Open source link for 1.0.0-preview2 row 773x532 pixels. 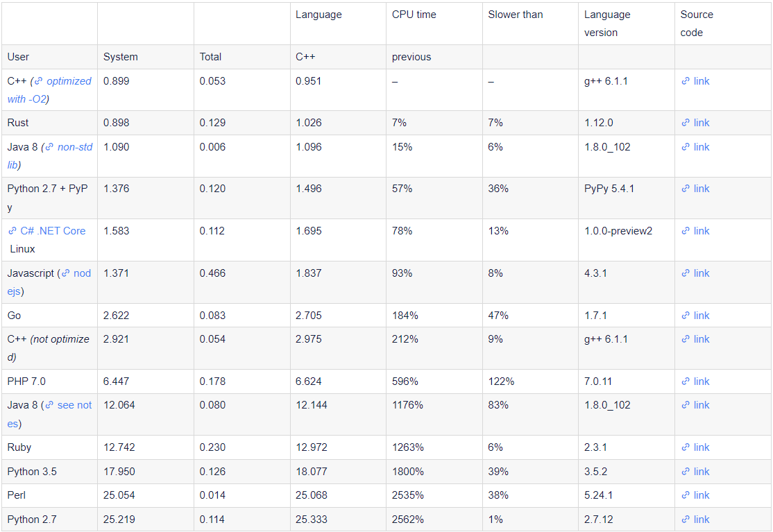[695, 230]
